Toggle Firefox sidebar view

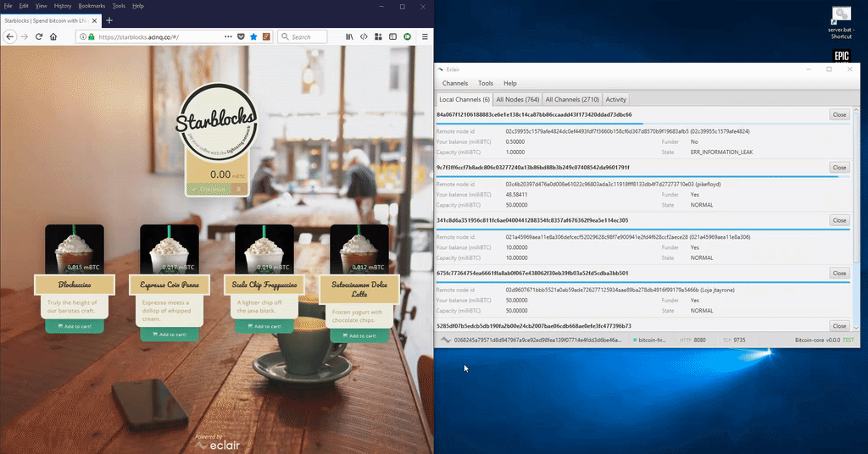point(392,36)
